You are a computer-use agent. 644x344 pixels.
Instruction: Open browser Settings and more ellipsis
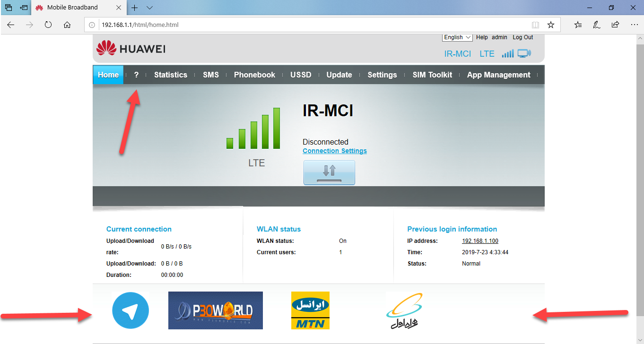(634, 25)
